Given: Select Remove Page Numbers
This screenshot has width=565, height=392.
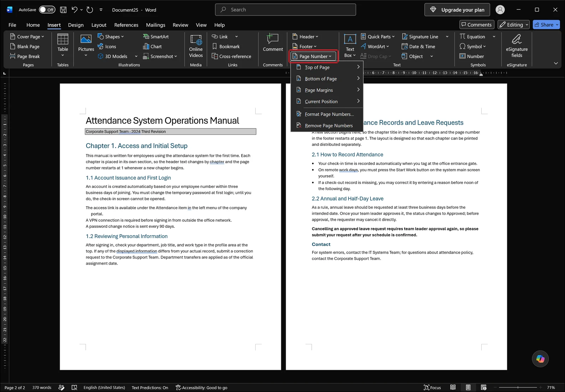Looking at the screenshot, I should [327, 125].
